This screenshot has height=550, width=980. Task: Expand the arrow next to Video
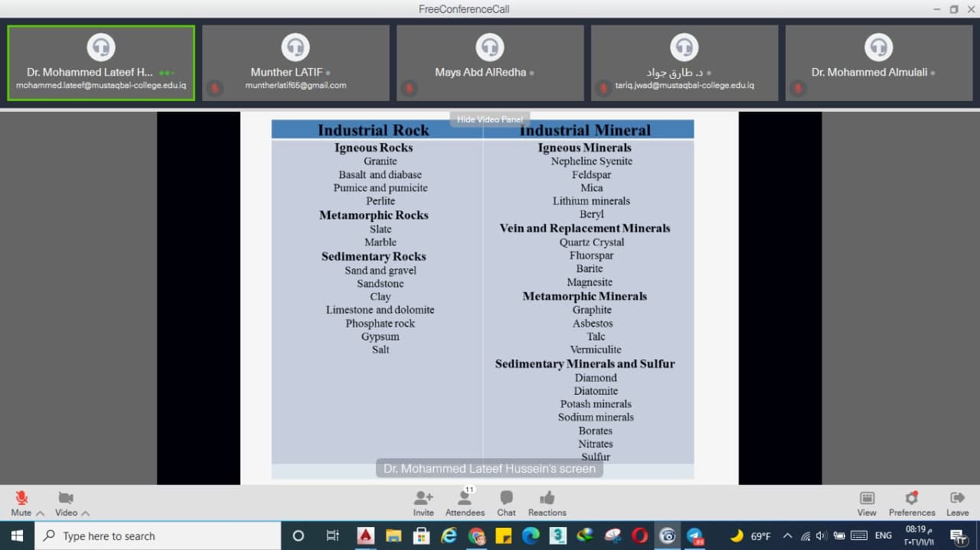tap(85, 513)
